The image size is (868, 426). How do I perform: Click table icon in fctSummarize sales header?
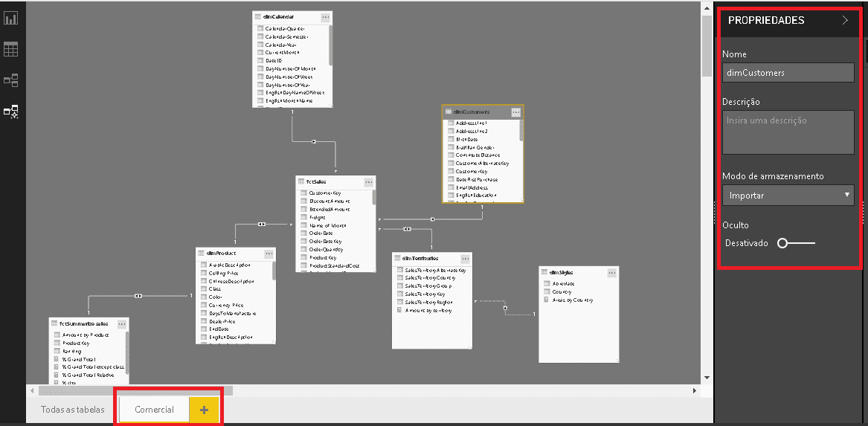(x=55, y=323)
